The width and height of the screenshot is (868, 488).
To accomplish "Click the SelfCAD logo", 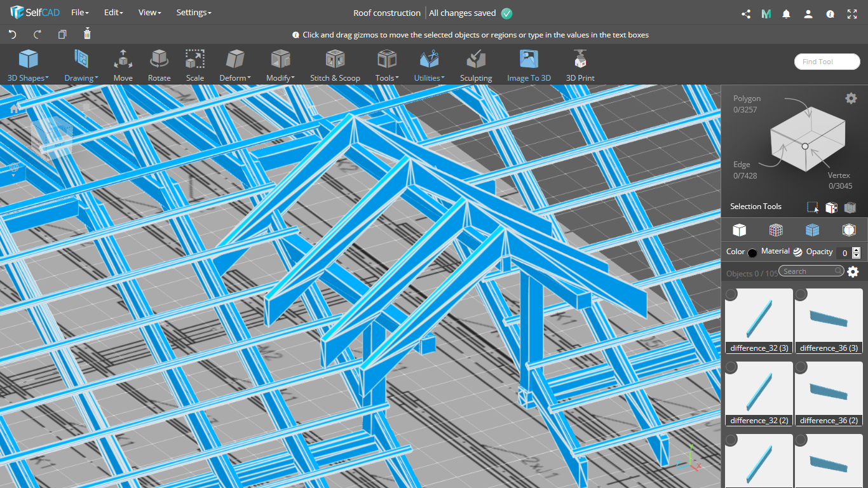I will pos(34,13).
